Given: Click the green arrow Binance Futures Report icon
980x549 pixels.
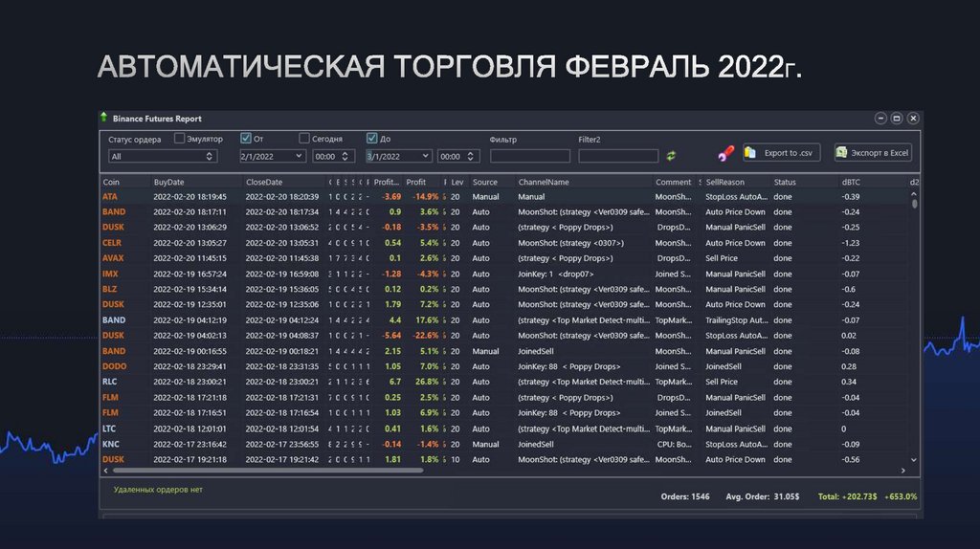Looking at the screenshot, I should pyautogui.click(x=103, y=118).
